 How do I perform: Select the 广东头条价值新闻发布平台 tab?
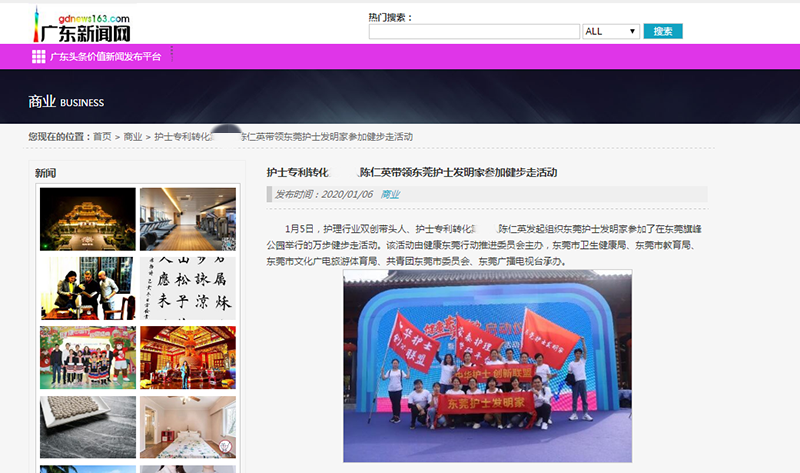coord(105,57)
